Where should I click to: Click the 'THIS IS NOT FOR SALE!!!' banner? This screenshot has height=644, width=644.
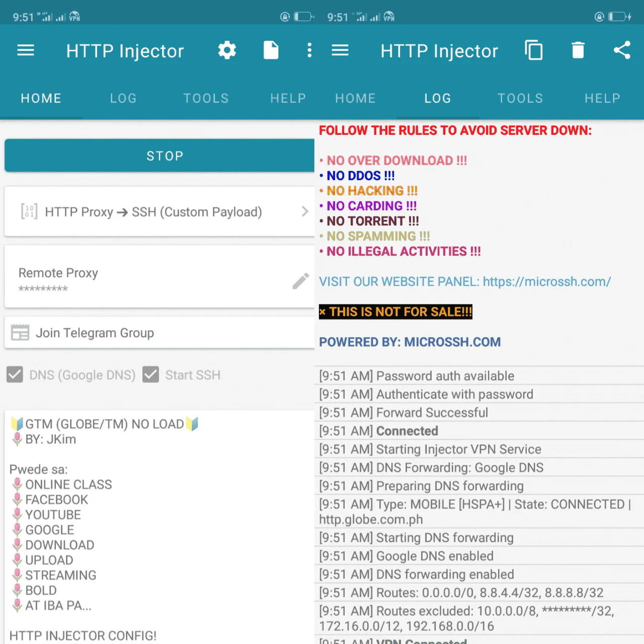(x=395, y=312)
